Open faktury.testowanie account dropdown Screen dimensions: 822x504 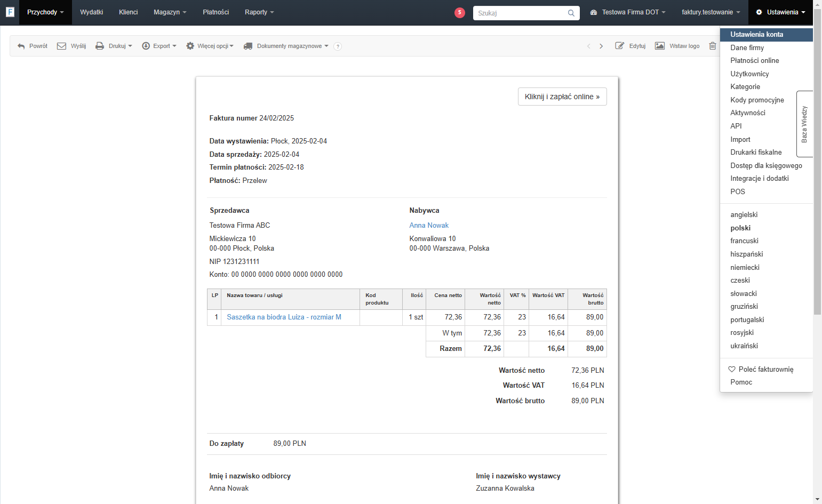pyautogui.click(x=711, y=12)
